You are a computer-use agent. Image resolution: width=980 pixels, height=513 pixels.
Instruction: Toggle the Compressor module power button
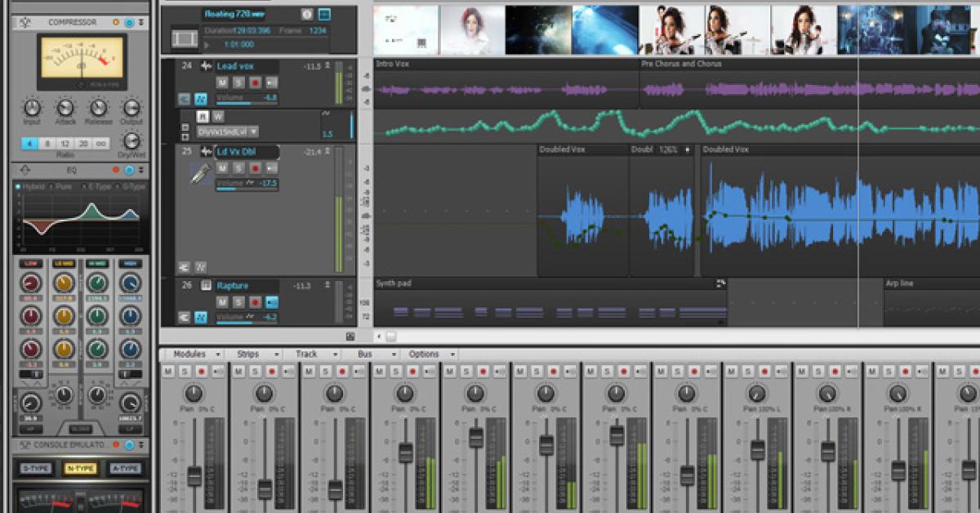coord(130,22)
